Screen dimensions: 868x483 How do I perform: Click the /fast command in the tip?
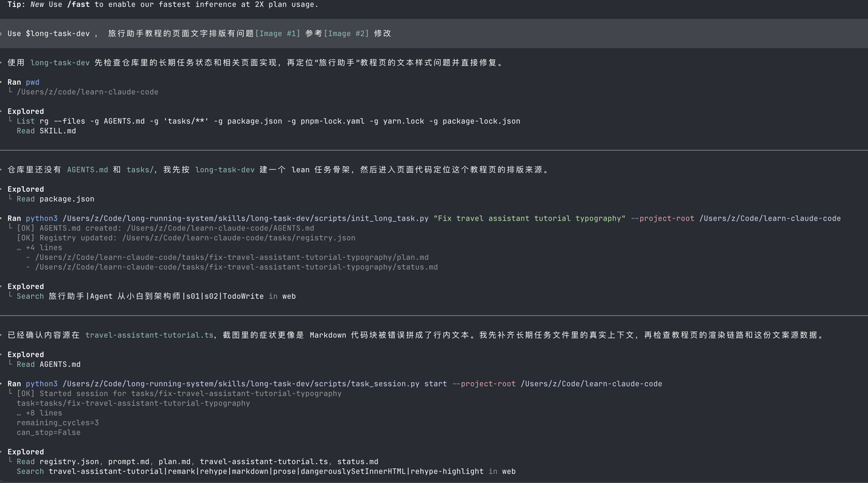click(80, 4)
